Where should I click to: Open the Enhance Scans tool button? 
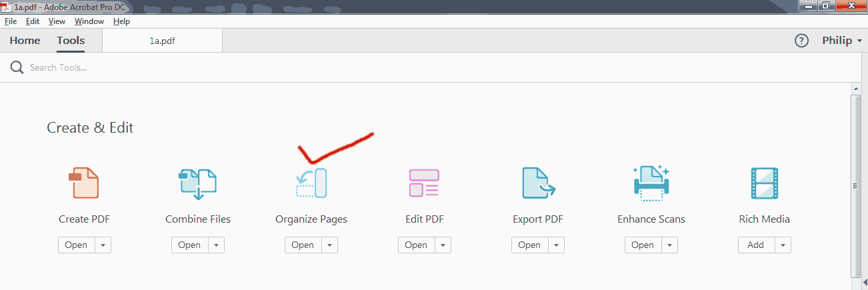coord(643,245)
